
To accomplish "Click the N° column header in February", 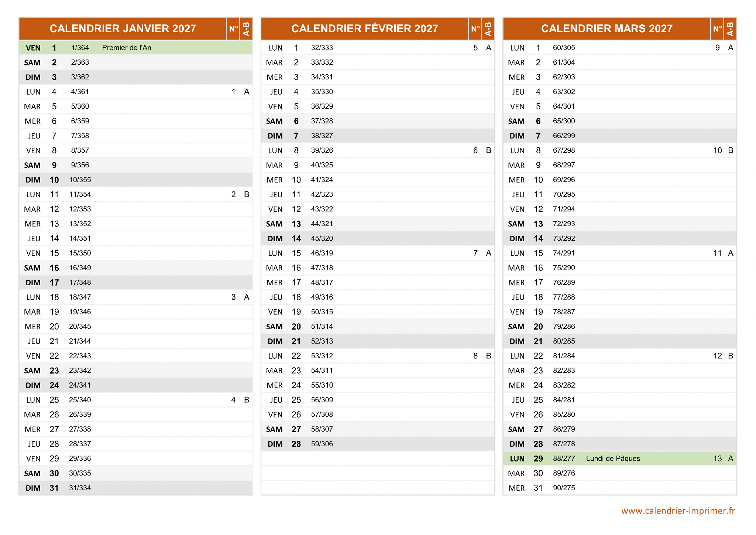I will coord(475,28).
